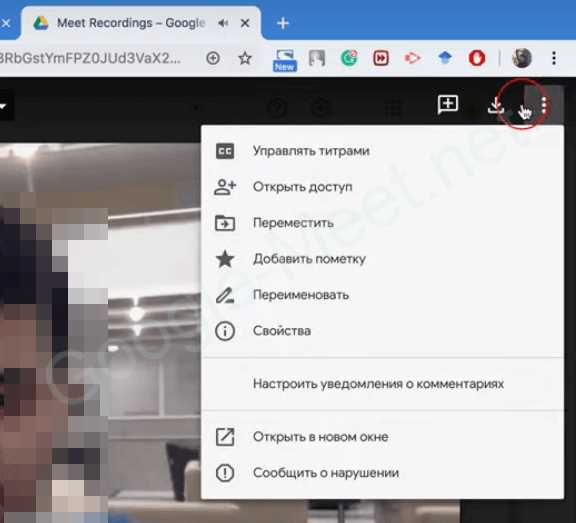Click the red fast-forward extension icon
576x523 pixels.
pyautogui.click(x=381, y=58)
